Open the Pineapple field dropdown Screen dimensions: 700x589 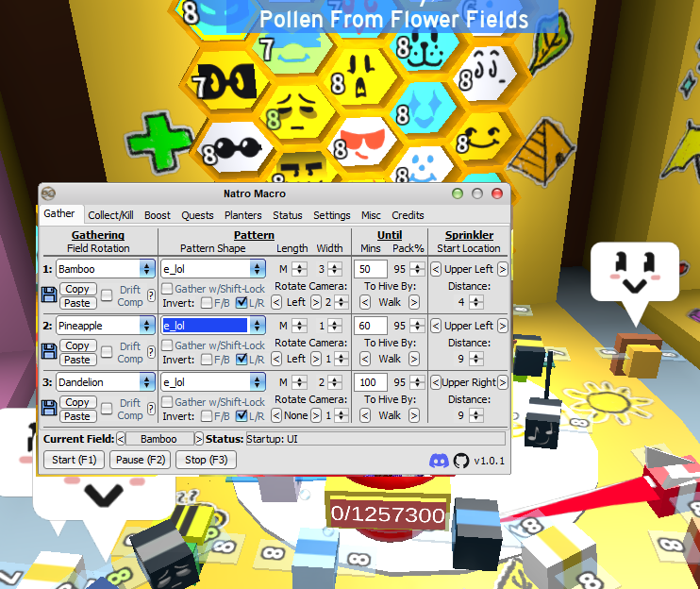click(x=146, y=326)
